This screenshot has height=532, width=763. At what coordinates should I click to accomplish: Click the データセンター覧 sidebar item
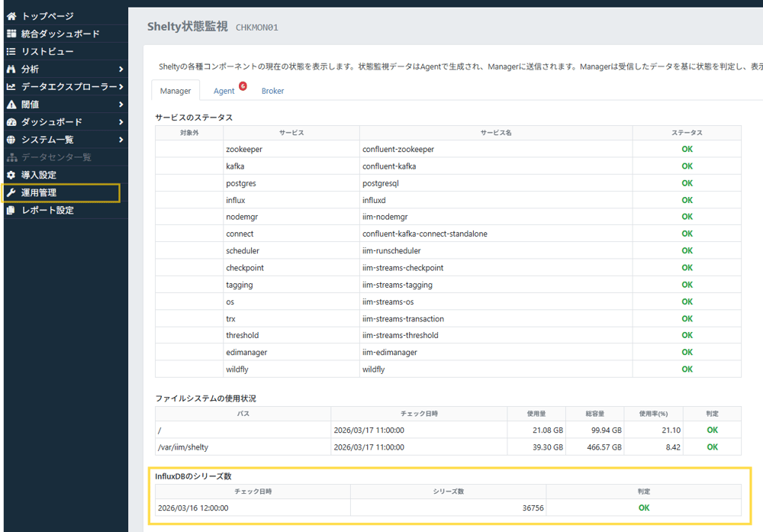(x=56, y=157)
